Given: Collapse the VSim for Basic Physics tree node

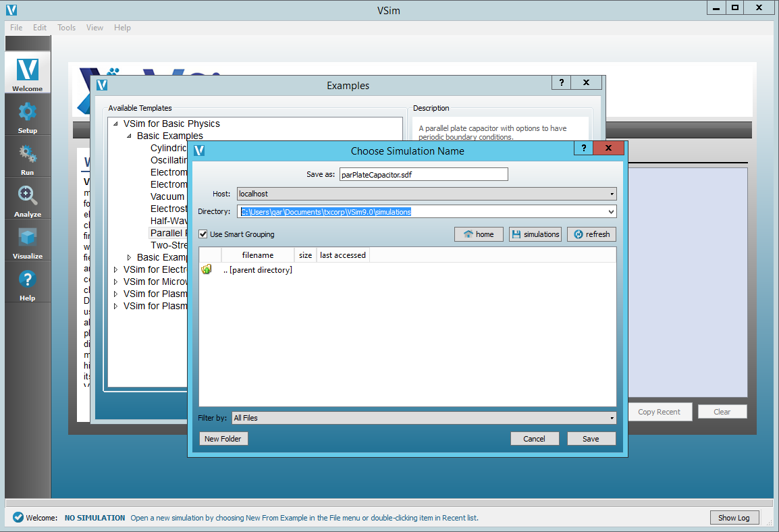Looking at the screenshot, I should tap(115, 124).
